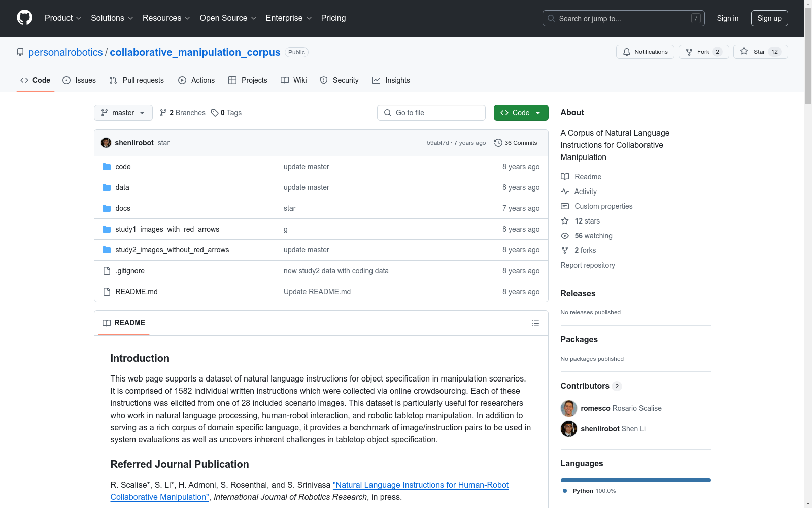Switch to the Wiki tab

[x=294, y=80]
